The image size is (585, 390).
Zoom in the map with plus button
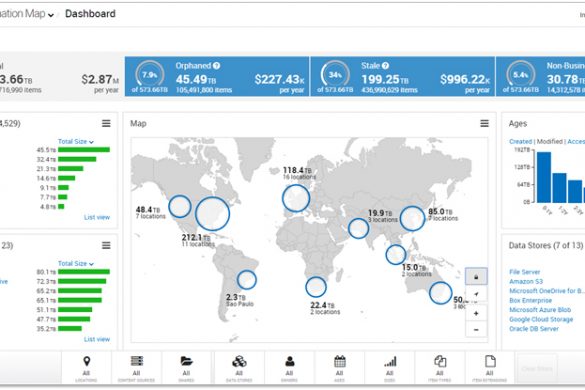[x=476, y=313]
